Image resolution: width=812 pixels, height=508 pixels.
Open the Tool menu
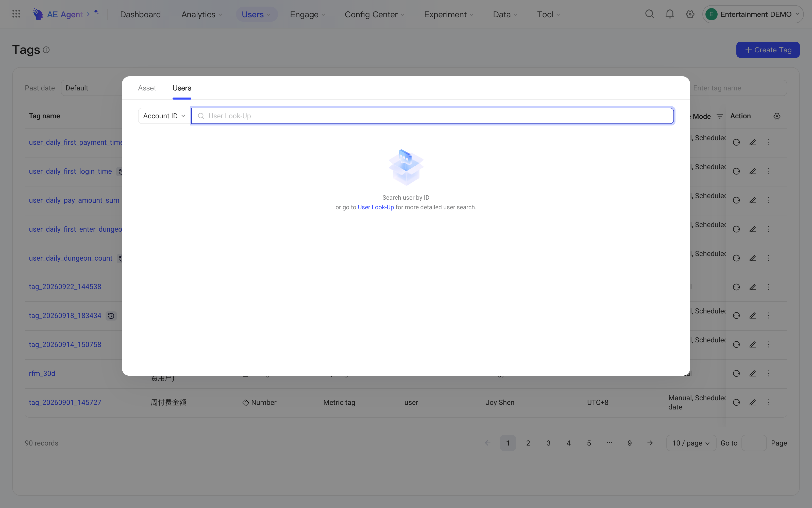pos(549,14)
